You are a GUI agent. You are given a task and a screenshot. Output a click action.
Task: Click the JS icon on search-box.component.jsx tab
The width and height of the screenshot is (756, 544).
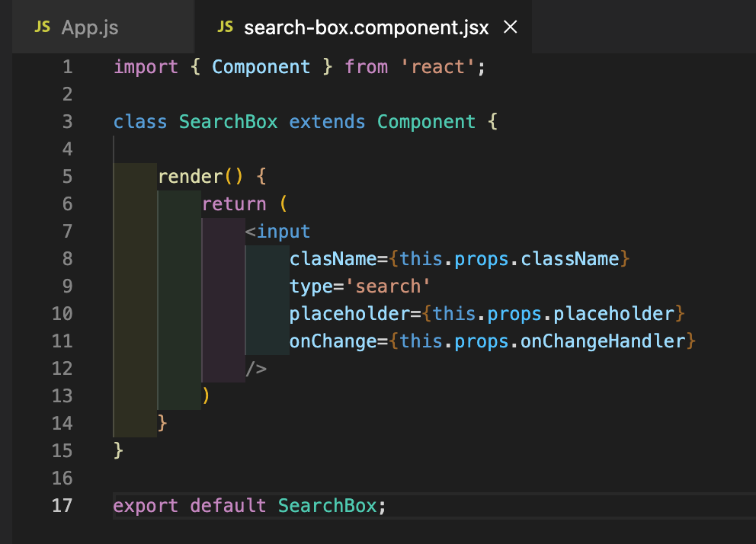(225, 27)
